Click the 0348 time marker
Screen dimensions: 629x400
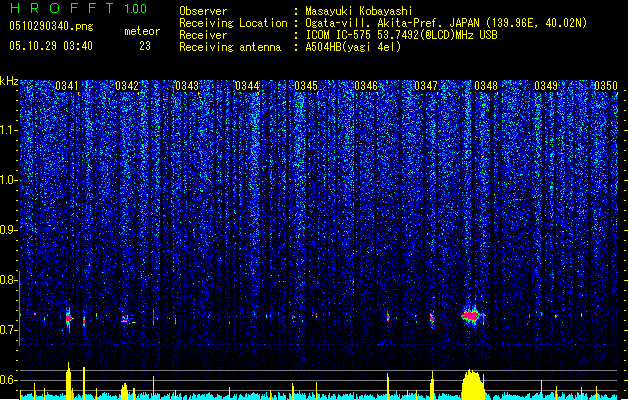[486, 86]
